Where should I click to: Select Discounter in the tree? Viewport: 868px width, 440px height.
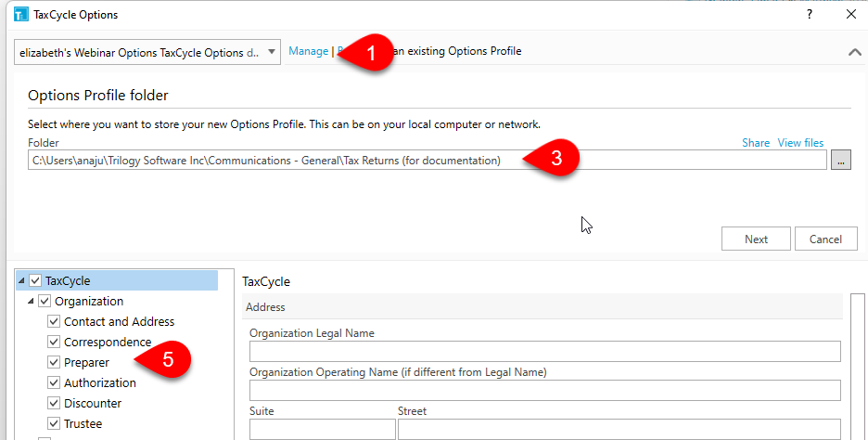coord(93,404)
